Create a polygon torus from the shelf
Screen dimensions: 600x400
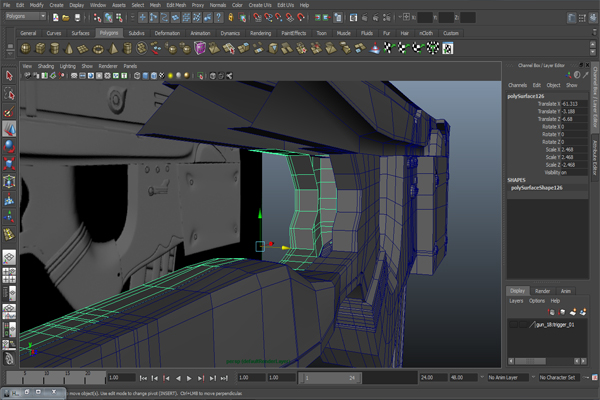pos(98,49)
